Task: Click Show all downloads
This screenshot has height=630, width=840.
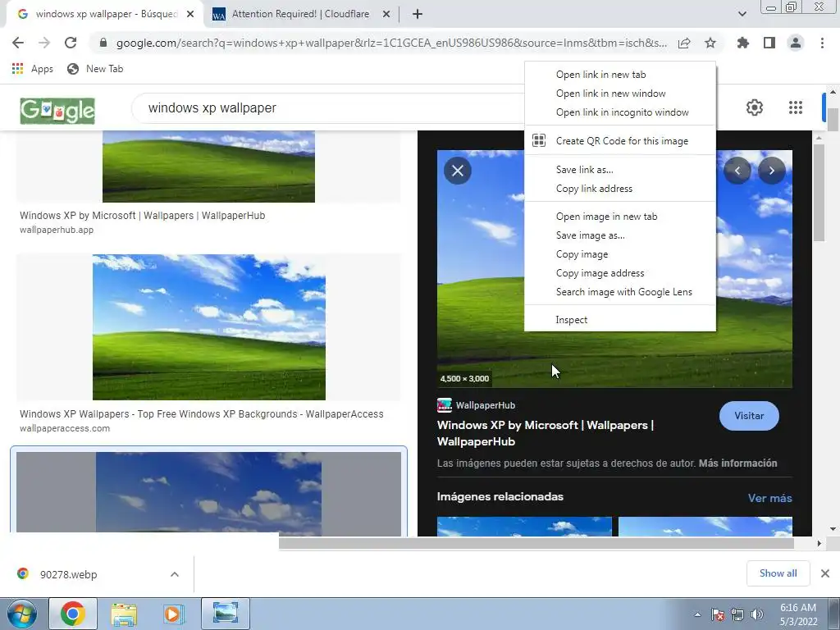Action: pyautogui.click(x=778, y=573)
